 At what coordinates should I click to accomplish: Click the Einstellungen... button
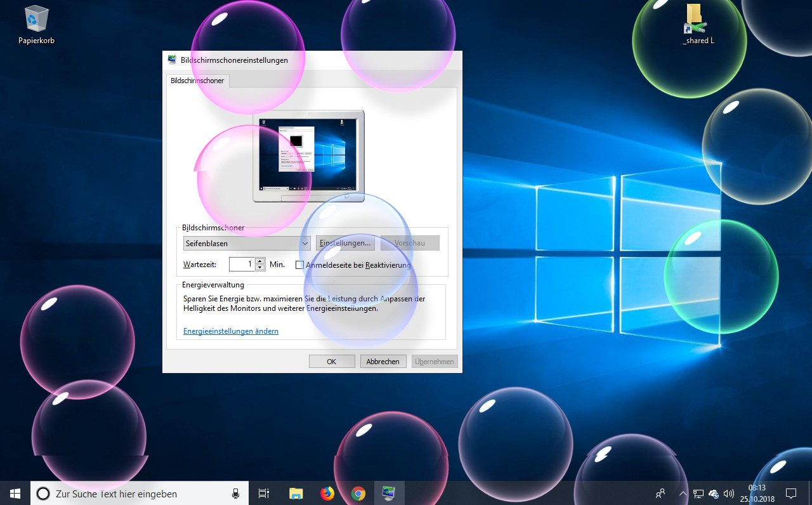click(345, 243)
